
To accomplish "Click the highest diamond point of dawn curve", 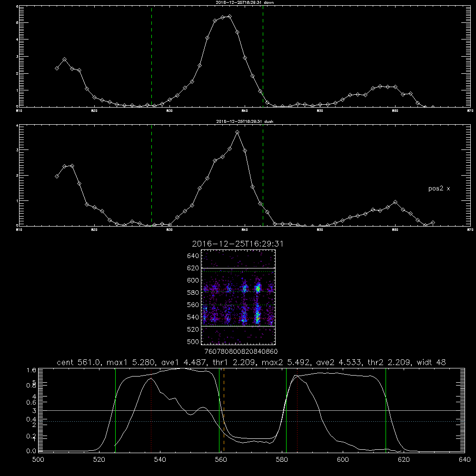I will pos(230,16).
